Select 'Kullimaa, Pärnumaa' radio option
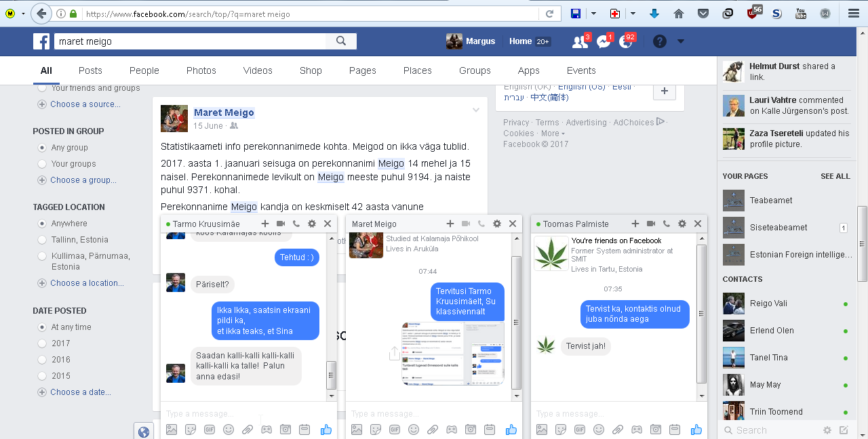 coord(42,256)
